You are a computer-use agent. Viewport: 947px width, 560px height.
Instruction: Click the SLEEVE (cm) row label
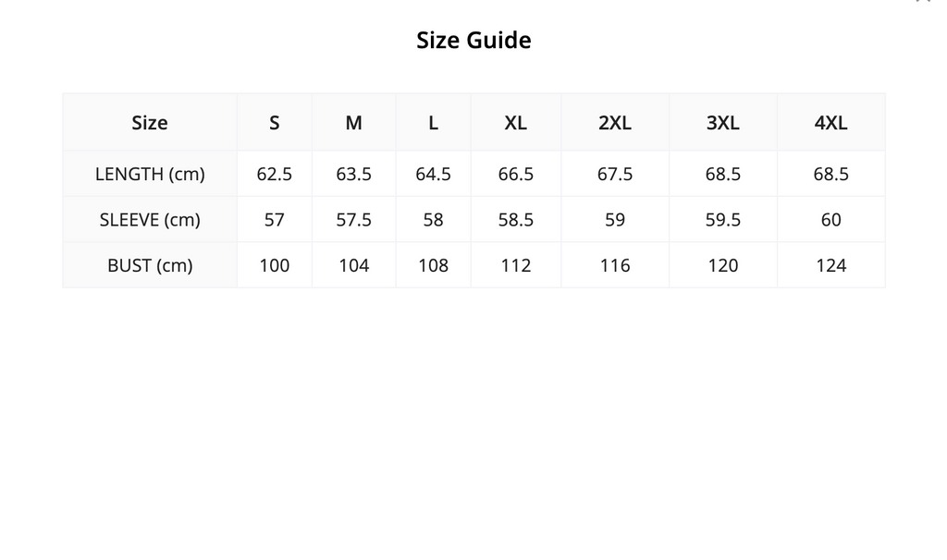[x=150, y=220]
